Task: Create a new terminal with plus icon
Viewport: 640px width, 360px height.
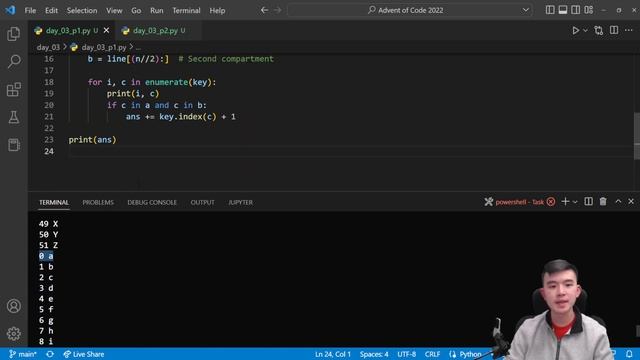Action: pyautogui.click(x=565, y=202)
